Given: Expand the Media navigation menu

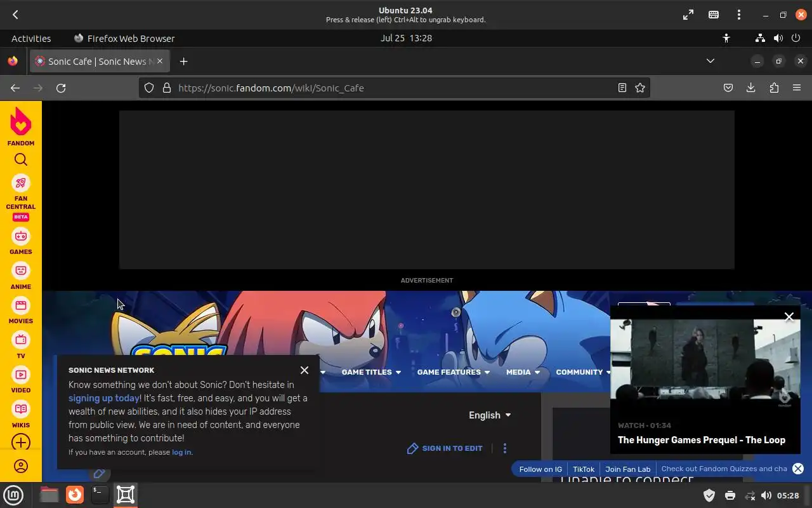Looking at the screenshot, I should (523, 372).
